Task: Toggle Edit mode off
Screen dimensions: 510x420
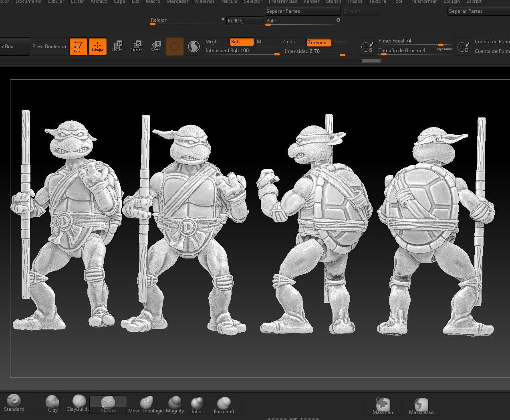Action: coord(78,46)
